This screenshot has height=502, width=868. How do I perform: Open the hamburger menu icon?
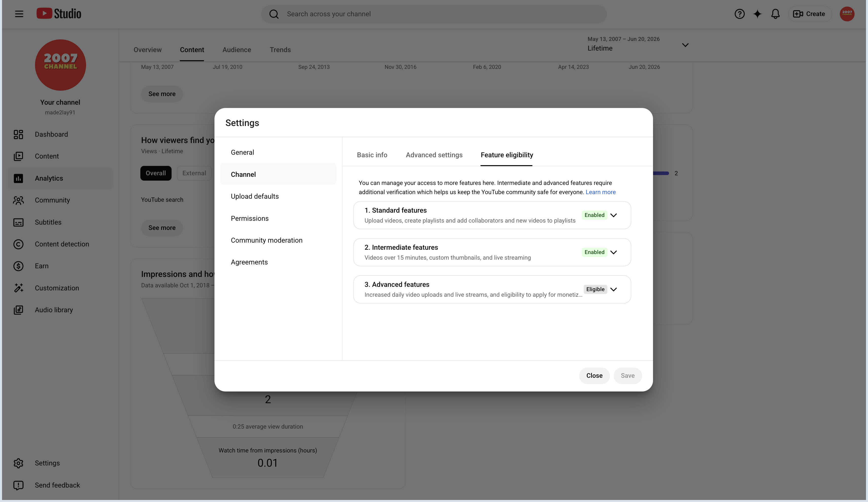click(19, 14)
